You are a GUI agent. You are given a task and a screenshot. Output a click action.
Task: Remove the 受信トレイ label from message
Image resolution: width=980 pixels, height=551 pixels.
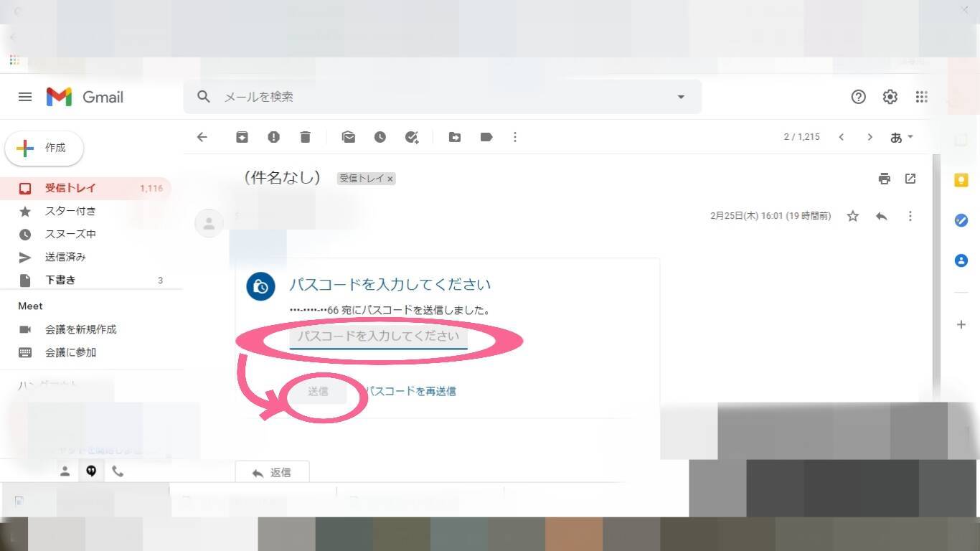390,179
